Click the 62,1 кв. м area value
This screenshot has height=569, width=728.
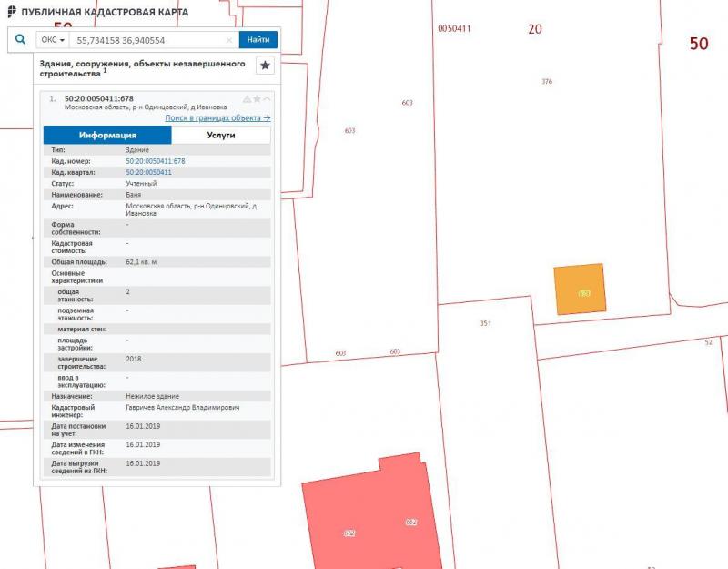tap(141, 262)
